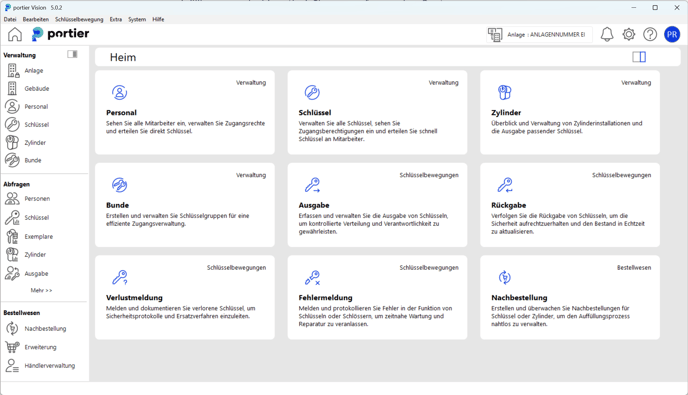688x395 pixels.
Task: Toggle the side panel layout icon beside Heim
Action: click(x=639, y=57)
